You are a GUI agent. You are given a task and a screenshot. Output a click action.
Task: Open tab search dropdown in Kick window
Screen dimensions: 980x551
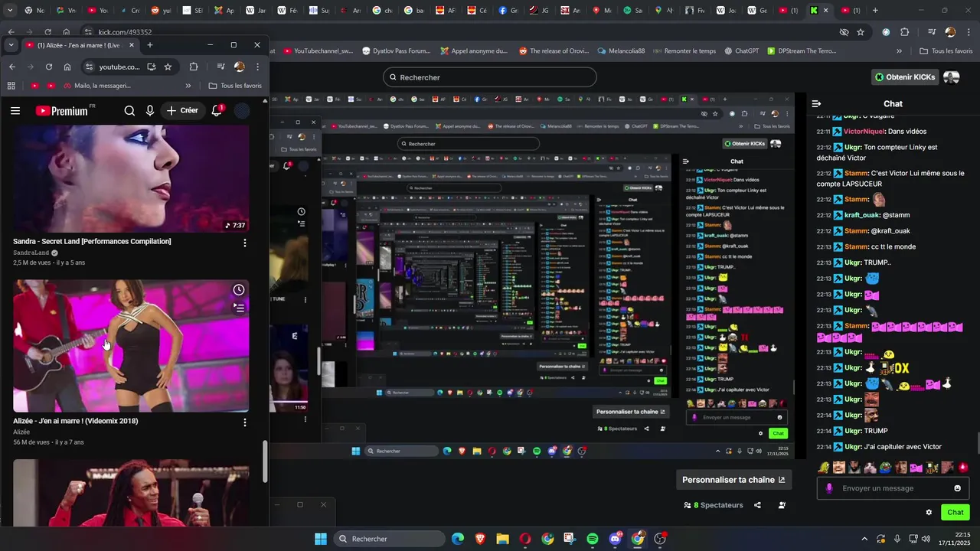click(x=11, y=11)
